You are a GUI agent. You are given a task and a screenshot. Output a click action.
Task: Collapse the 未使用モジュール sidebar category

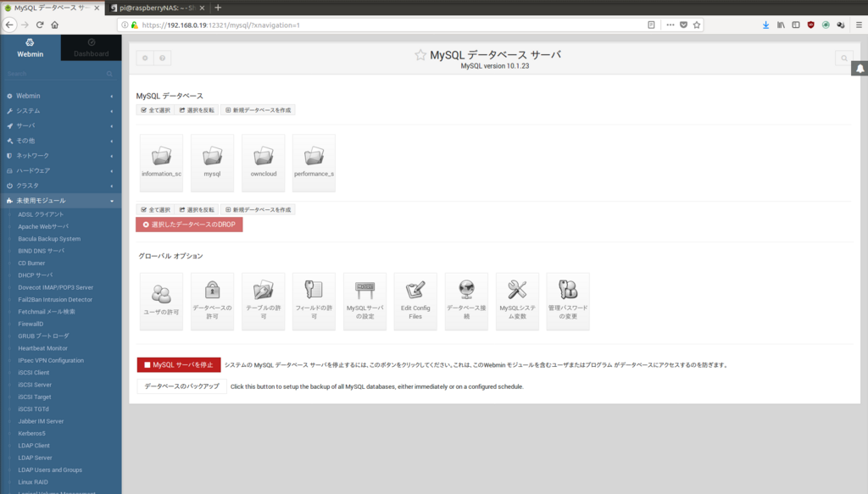coord(60,200)
